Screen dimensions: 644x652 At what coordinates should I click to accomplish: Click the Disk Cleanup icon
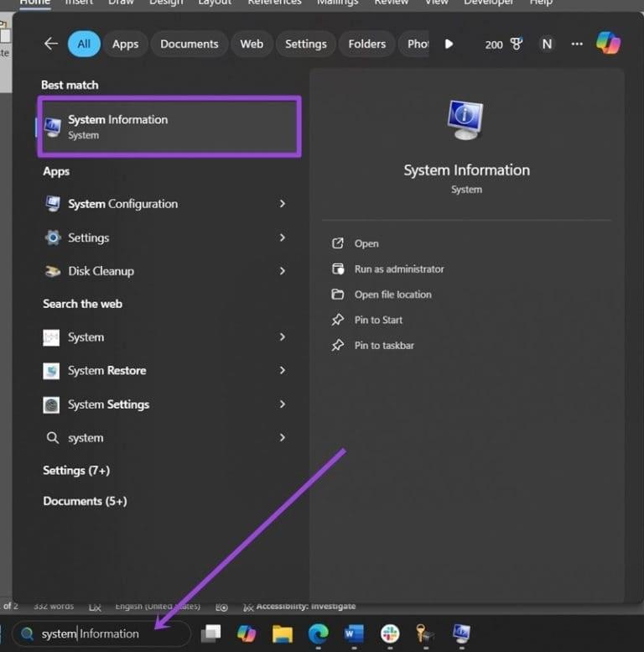53,271
